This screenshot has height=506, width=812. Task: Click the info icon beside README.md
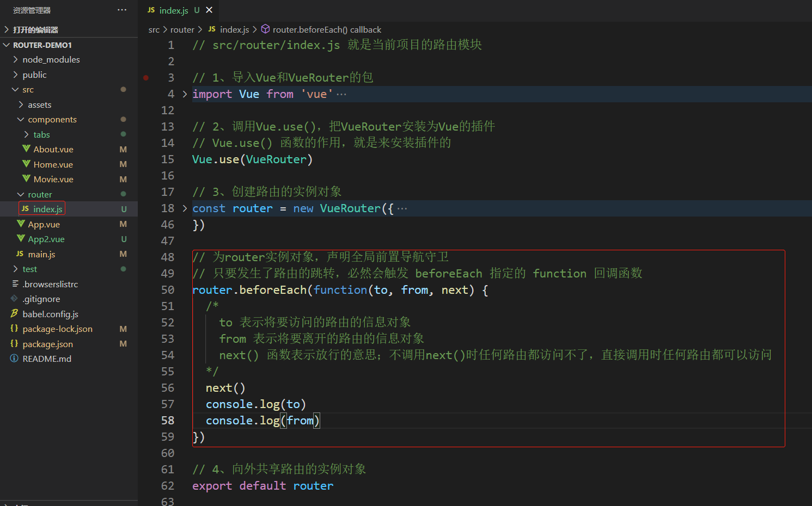click(15, 359)
